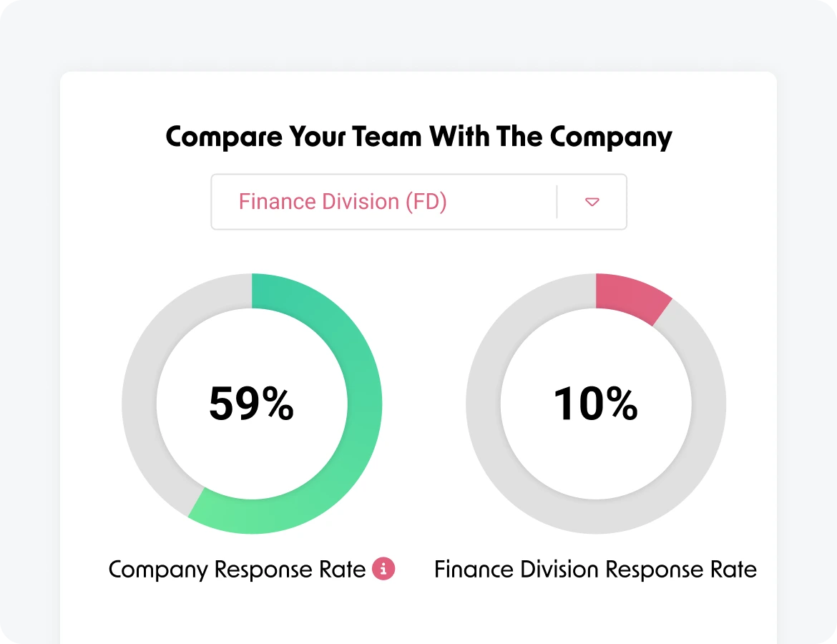Click the vertical divider inside the team selector
This screenshot has height=644, width=837.
[557, 202]
